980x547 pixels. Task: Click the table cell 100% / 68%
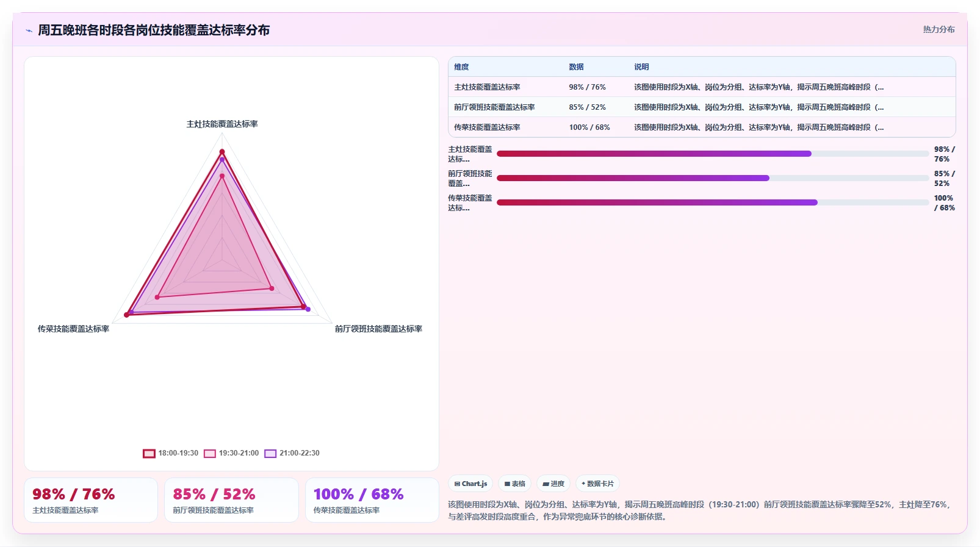(x=589, y=127)
